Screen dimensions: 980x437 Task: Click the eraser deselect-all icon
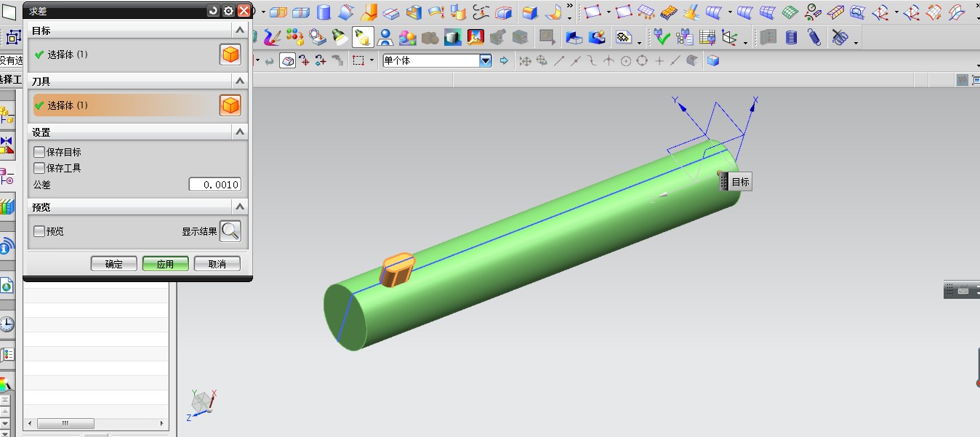287,60
